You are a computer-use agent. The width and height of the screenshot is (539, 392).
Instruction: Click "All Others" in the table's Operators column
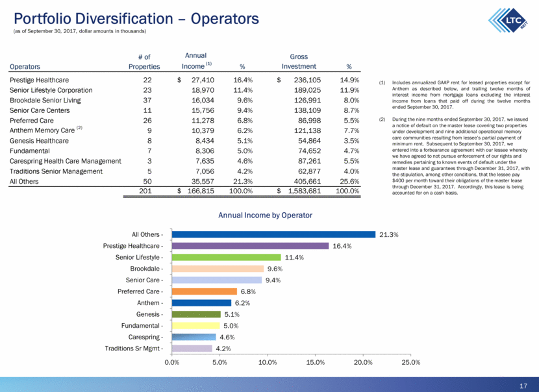pyautogui.click(x=24, y=182)
